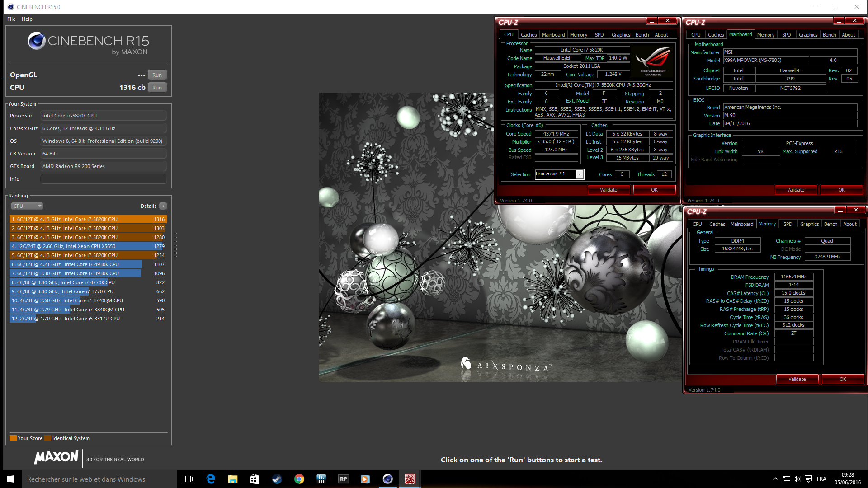Open volume control tray icon

[x=797, y=479]
